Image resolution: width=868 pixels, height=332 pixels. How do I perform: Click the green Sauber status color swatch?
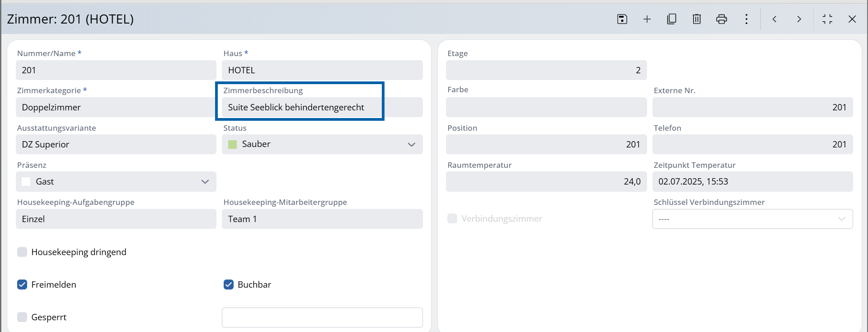pyautogui.click(x=233, y=144)
